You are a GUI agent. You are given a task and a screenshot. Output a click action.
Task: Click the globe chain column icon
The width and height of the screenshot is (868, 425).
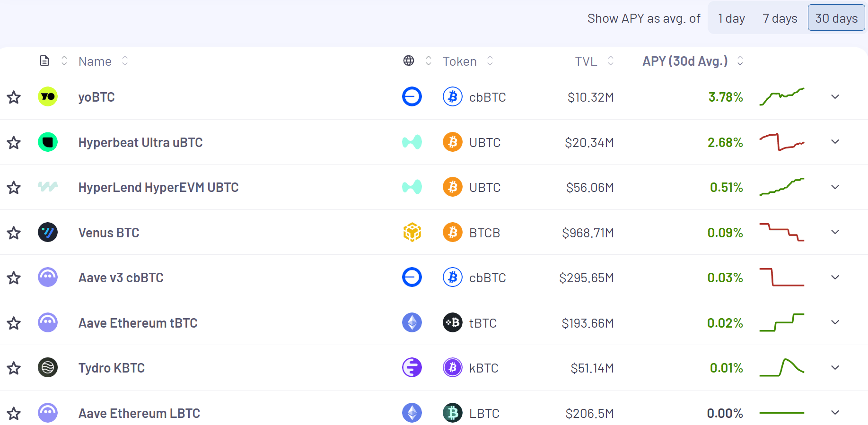pos(409,61)
